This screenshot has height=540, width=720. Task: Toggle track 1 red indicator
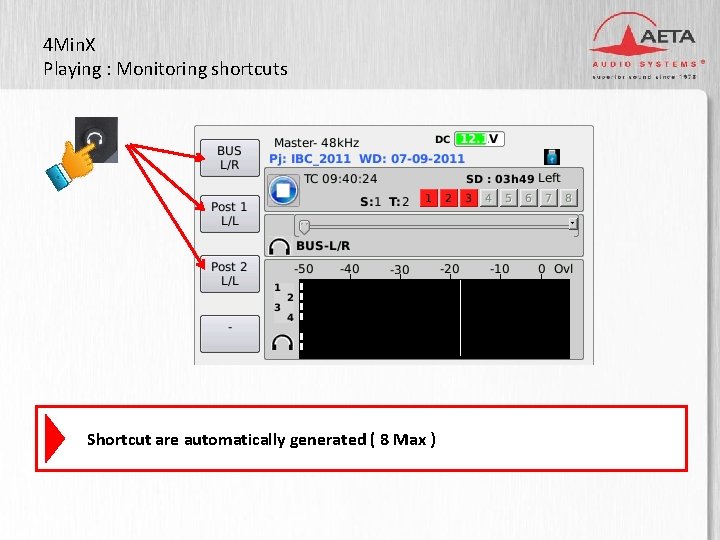(x=428, y=198)
